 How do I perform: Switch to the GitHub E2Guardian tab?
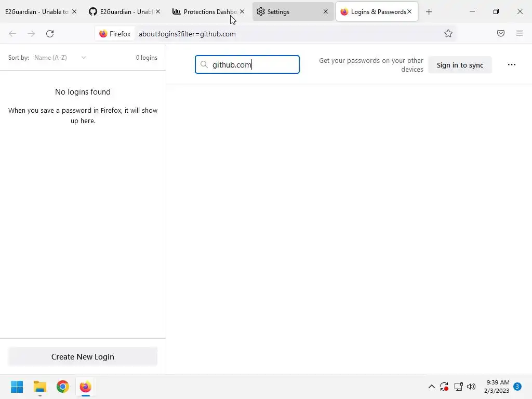click(x=125, y=11)
